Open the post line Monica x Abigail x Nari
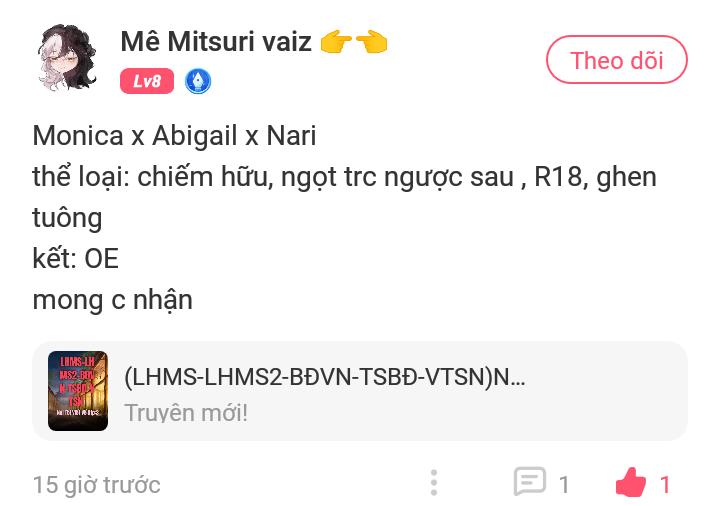This screenshot has width=720, height=506. point(174,136)
